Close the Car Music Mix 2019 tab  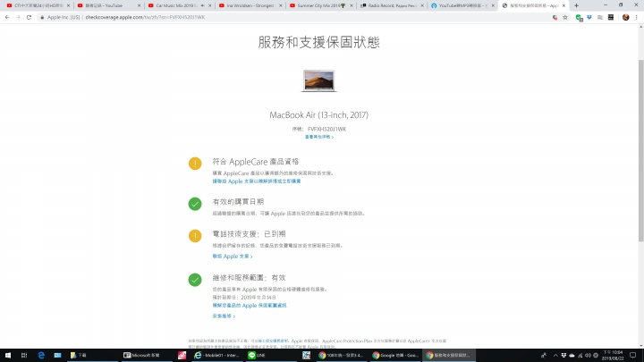point(210,5)
